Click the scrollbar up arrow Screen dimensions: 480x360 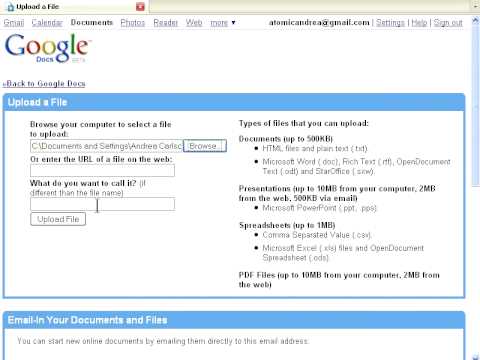(476, 21)
